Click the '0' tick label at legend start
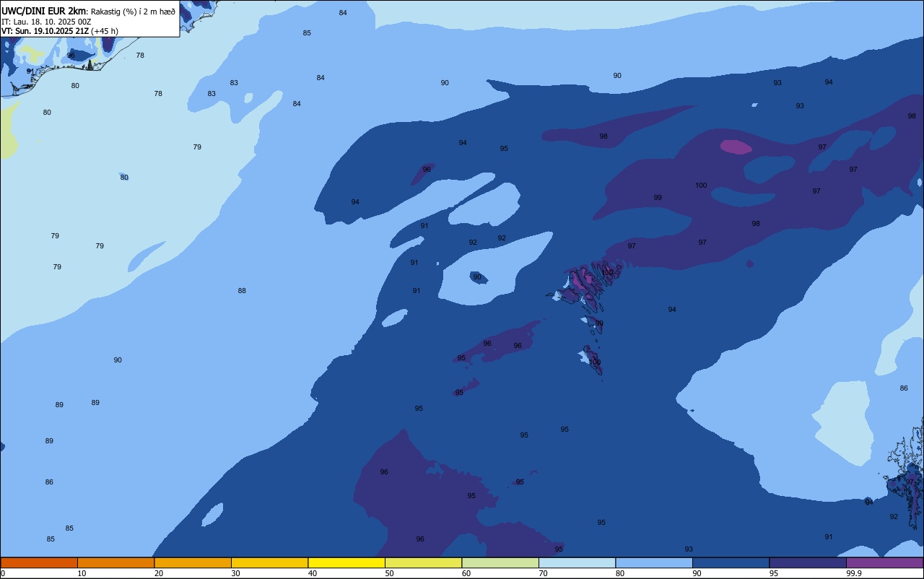The height and width of the screenshot is (579, 924). 3,573
